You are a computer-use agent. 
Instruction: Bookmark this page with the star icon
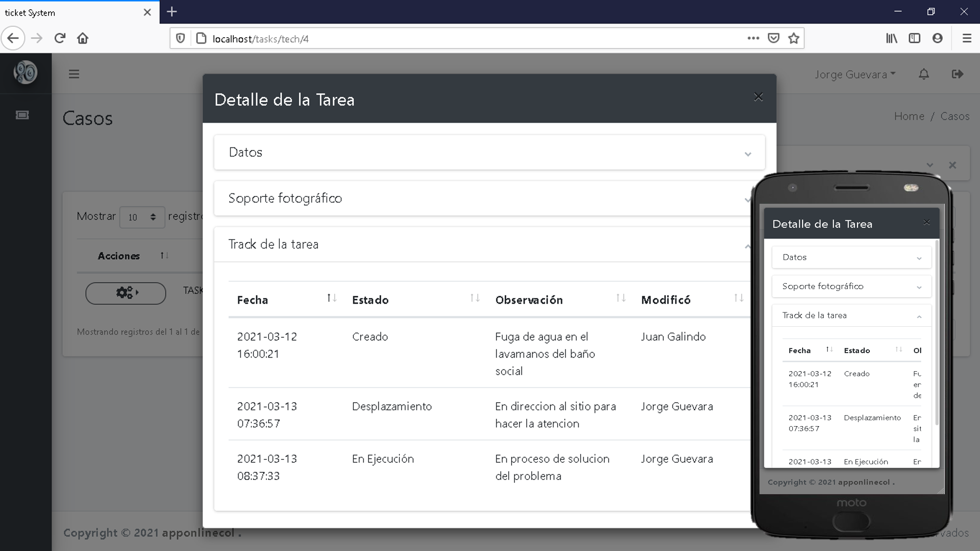794,38
